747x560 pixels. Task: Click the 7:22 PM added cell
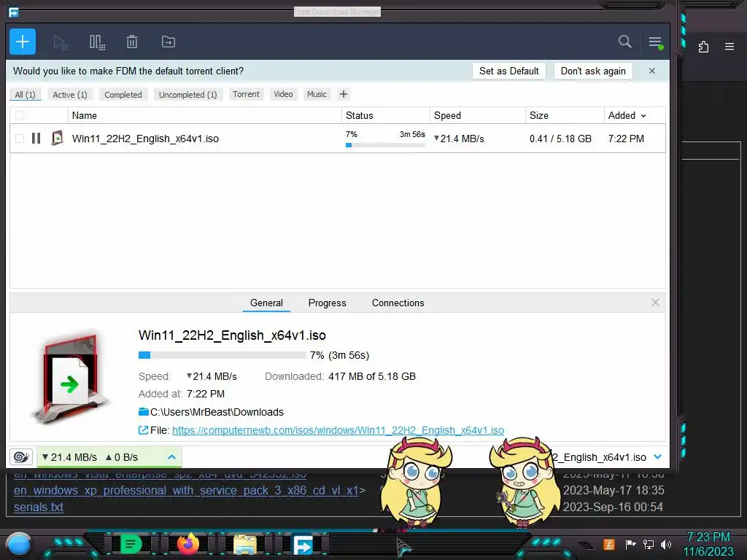coord(626,139)
